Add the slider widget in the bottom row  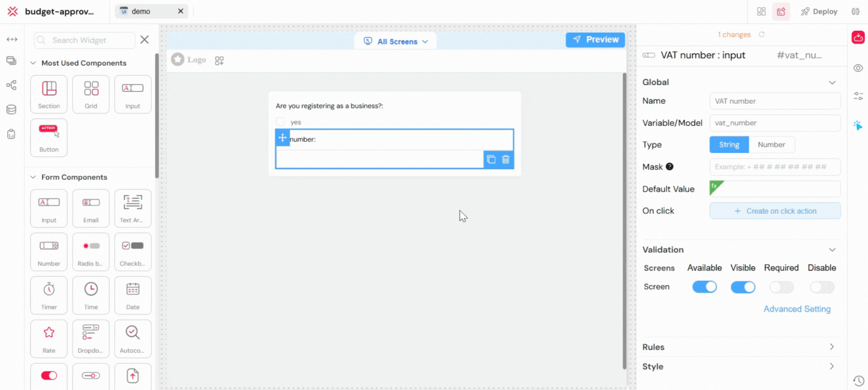pyautogui.click(x=91, y=376)
